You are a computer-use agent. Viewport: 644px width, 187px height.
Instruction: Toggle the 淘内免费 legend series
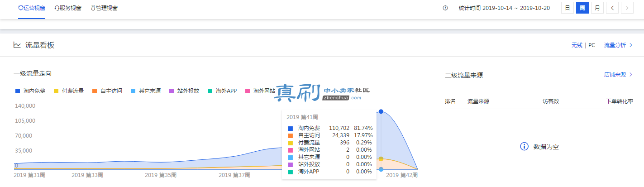30,91
